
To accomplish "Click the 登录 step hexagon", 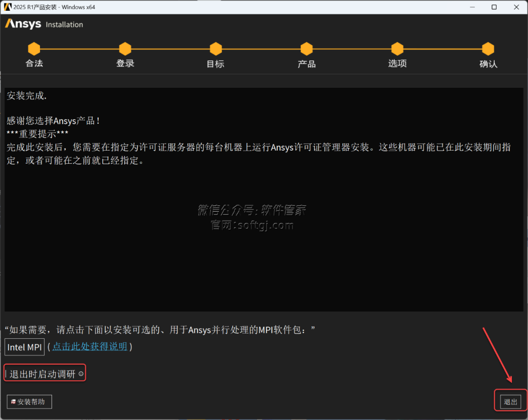I will pos(125,49).
